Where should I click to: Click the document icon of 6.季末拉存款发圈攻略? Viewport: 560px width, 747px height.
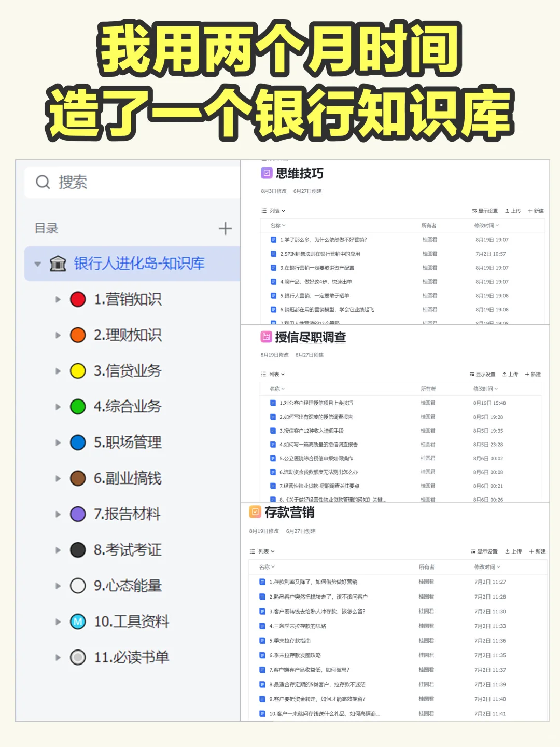pos(262,655)
